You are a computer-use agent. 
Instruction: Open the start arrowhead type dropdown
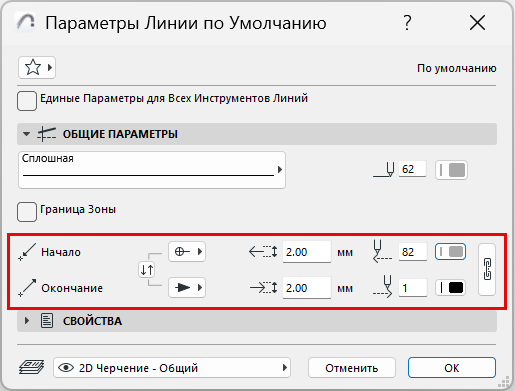187,251
